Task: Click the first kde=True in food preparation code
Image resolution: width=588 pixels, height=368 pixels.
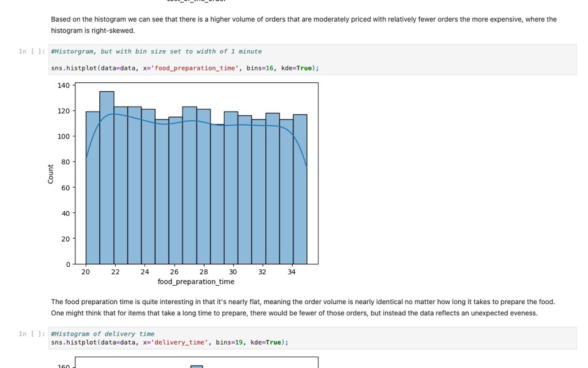Action: [296, 68]
